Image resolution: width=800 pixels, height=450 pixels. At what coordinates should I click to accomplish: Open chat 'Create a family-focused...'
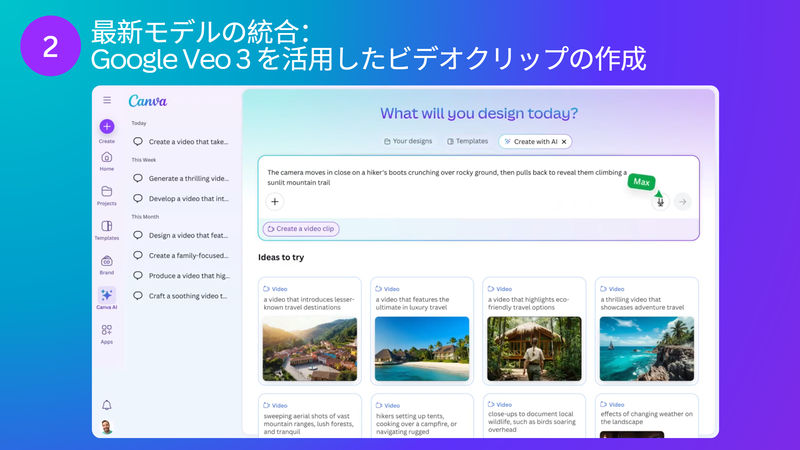181,256
